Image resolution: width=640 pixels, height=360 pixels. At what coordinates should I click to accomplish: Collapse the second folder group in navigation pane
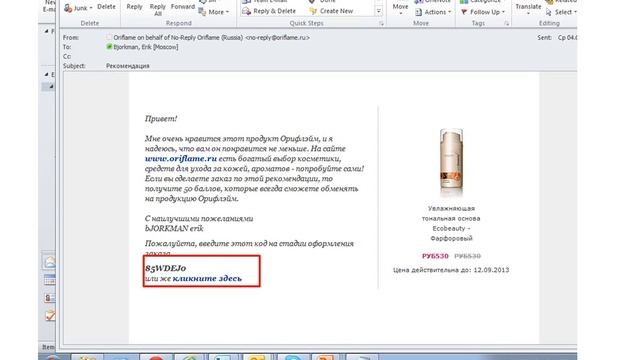coord(46,74)
